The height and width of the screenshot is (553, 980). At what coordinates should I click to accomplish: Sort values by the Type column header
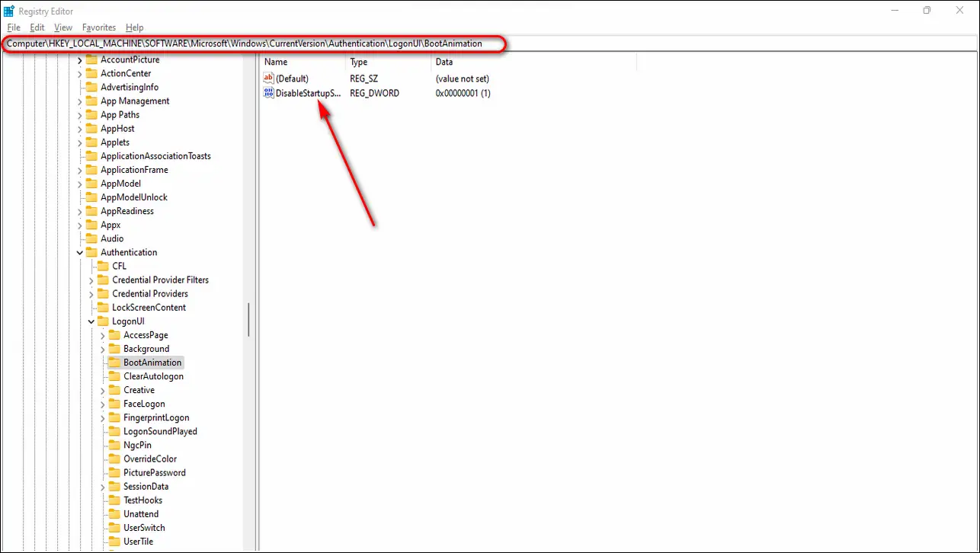(389, 62)
